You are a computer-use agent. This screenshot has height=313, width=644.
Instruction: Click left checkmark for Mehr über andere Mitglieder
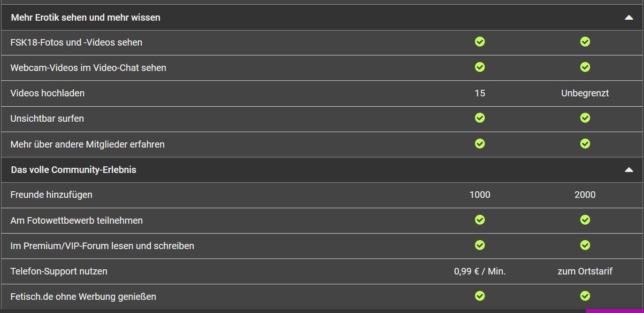(480, 143)
